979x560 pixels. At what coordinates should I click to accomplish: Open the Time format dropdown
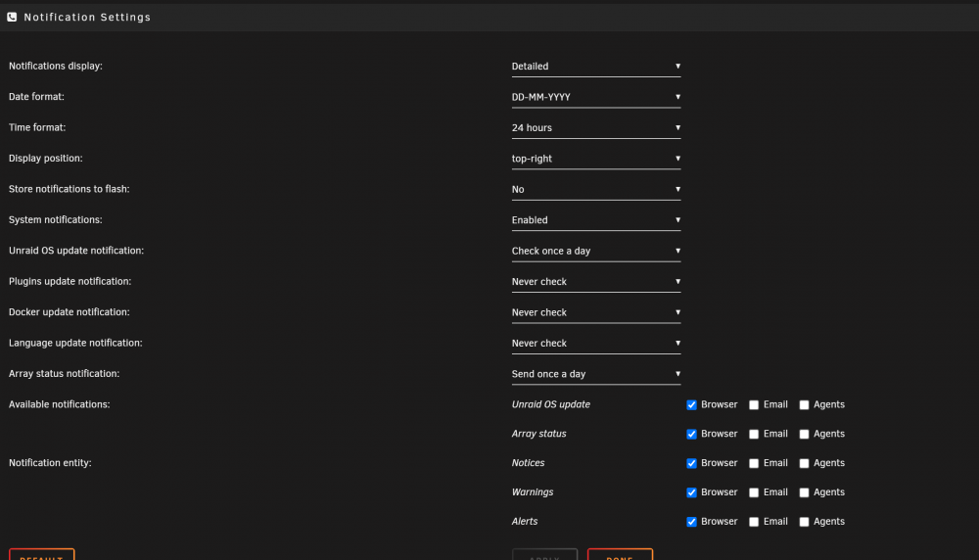click(x=595, y=127)
